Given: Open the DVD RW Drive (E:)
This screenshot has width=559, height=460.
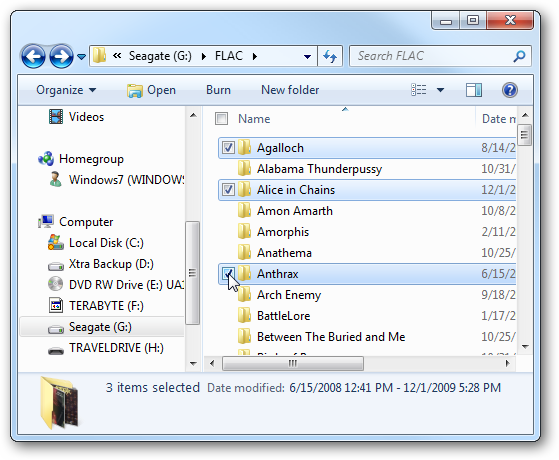Looking at the screenshot, I should [x=116, y=285].
